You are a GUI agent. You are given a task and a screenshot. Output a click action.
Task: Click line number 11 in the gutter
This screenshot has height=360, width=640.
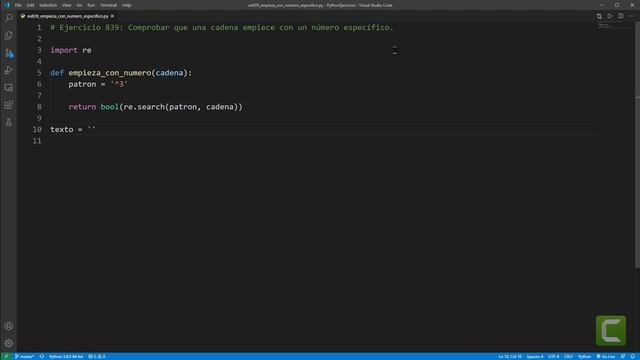pos(37,140)
